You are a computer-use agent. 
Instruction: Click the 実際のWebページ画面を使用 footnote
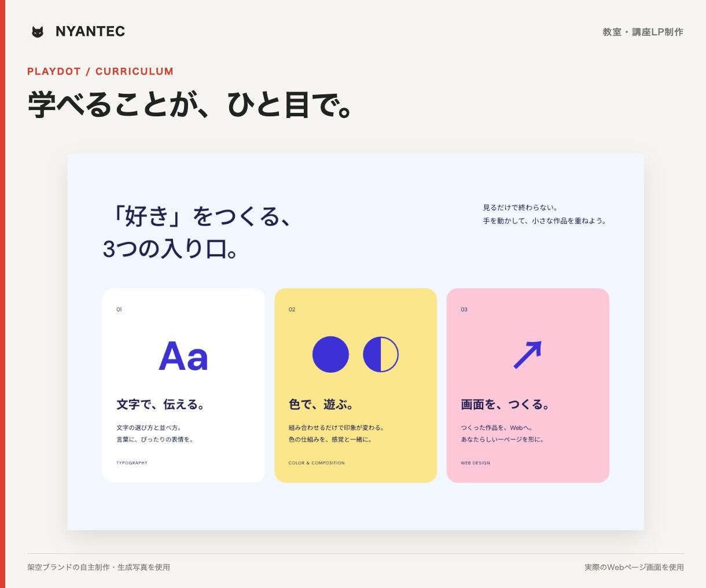pyautogui.click(x=634, y=567)
